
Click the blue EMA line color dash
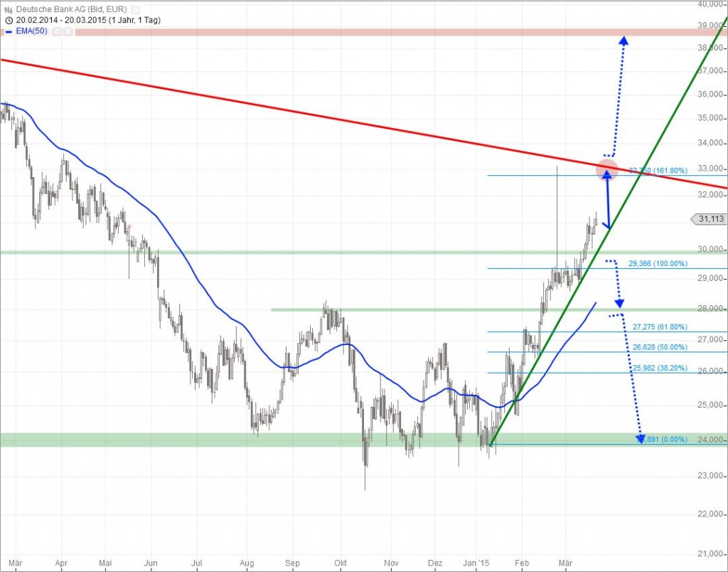pos(8,32)
